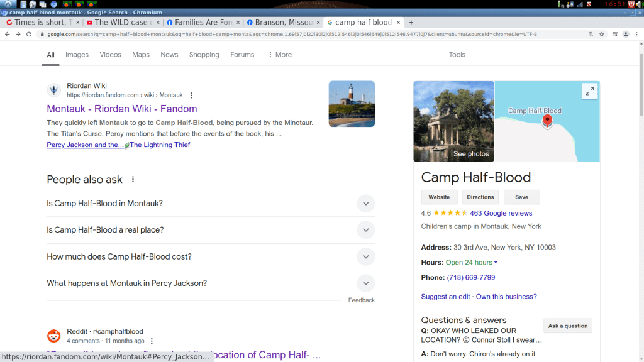
Task: Open a new tab with the plus button
Action: [x=411, y=23]
